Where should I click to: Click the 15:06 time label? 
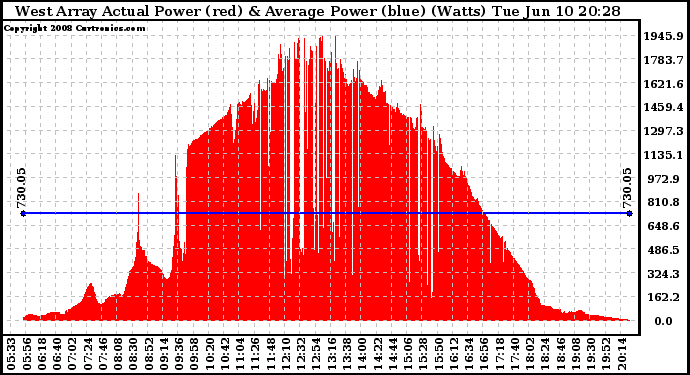click(407, 354)
